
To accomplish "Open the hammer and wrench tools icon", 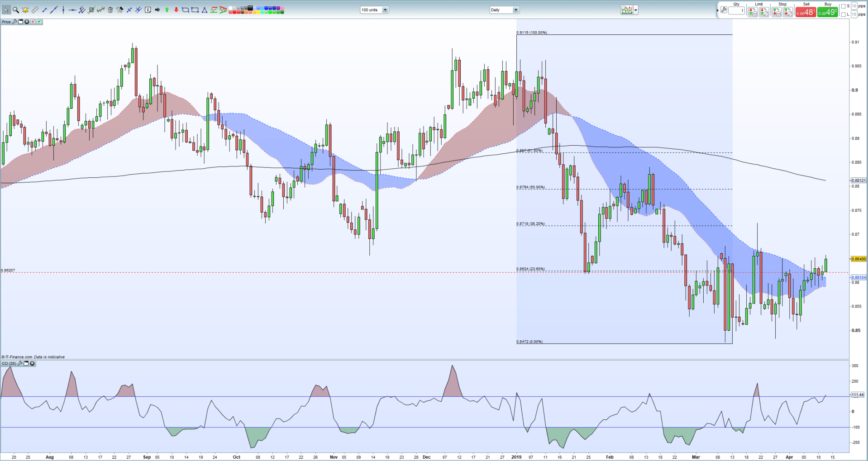I will (x=119, y=10).
